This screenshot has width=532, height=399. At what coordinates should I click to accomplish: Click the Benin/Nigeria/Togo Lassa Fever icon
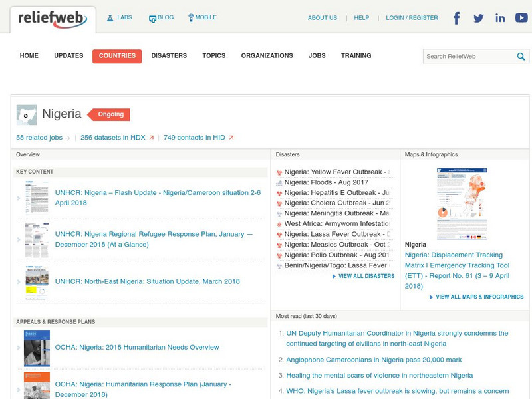(x=279, y=266)
